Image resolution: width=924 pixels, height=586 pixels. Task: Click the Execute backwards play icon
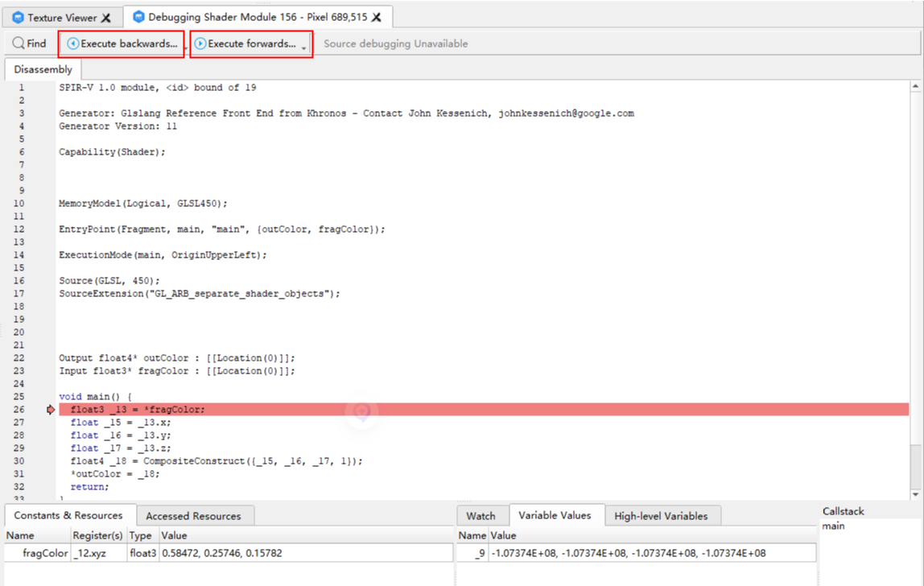(73, 43)
